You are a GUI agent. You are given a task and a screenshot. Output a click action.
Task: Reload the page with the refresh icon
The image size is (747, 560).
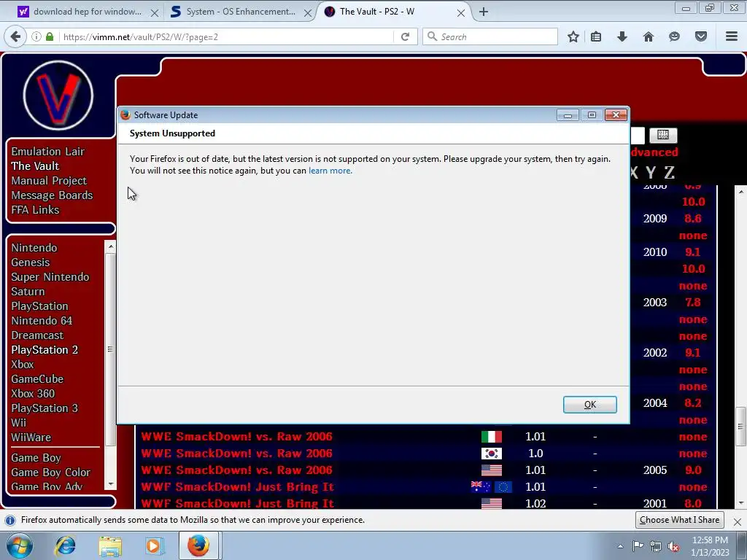(405, 36)
